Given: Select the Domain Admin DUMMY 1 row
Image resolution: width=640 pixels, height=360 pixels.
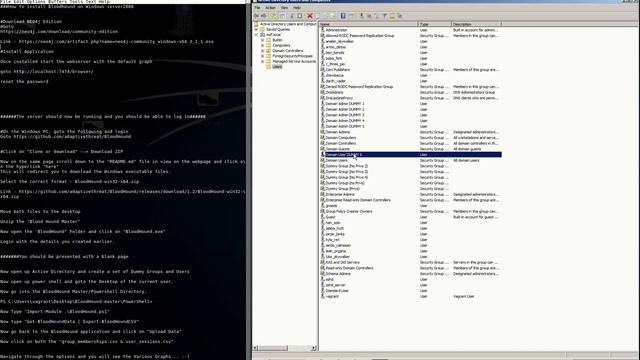Looking at the screenshot, I should 410,104.
